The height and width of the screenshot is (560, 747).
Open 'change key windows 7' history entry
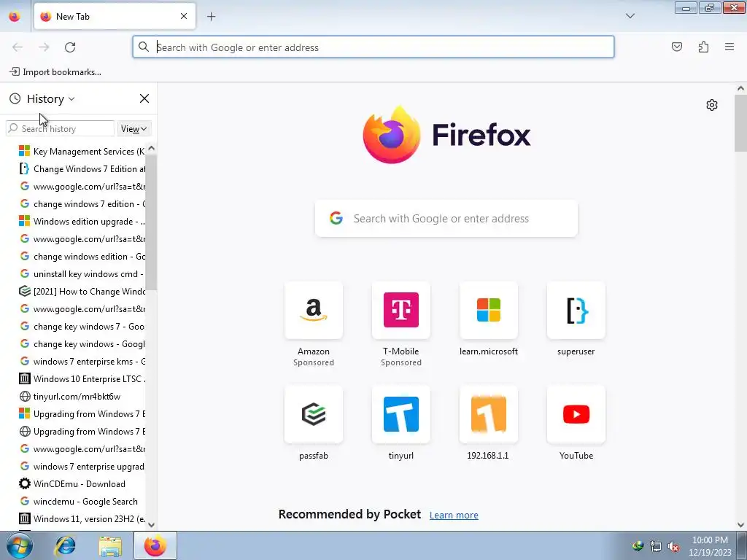point(81,326)
